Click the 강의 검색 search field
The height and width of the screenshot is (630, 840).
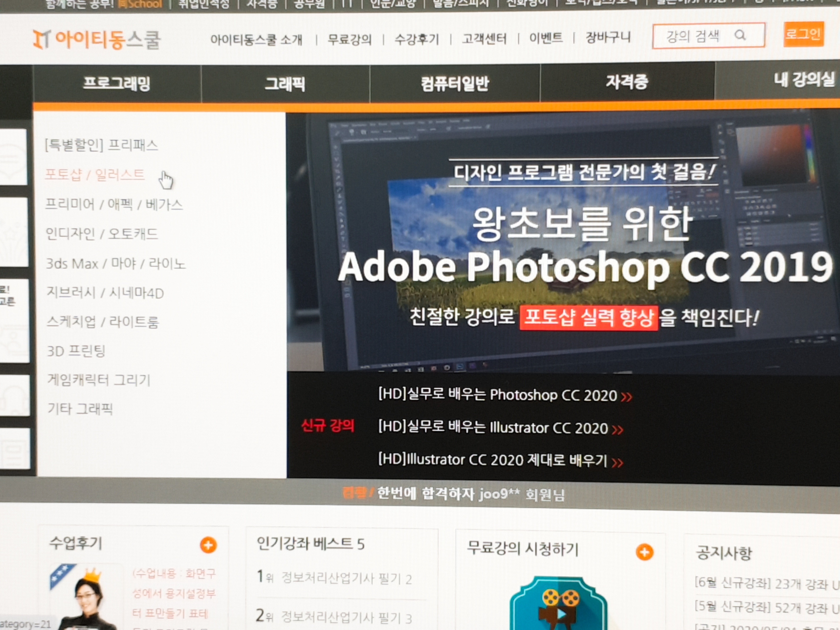tap(709, 36)
